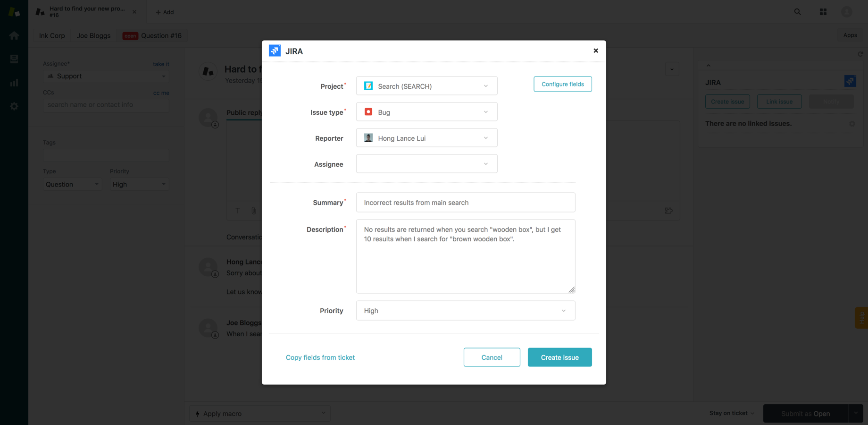Create the JIRA issue

559,357
